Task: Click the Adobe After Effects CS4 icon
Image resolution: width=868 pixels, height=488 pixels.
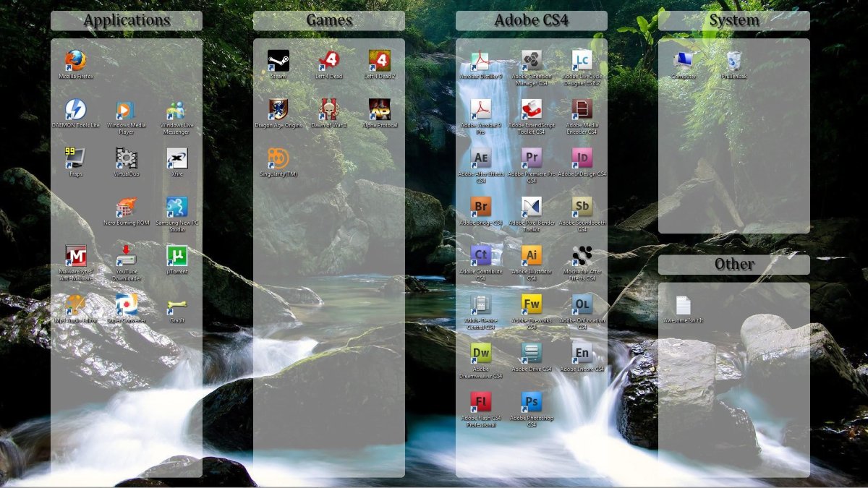Action: pyautogui.click(x=481, y=158)
